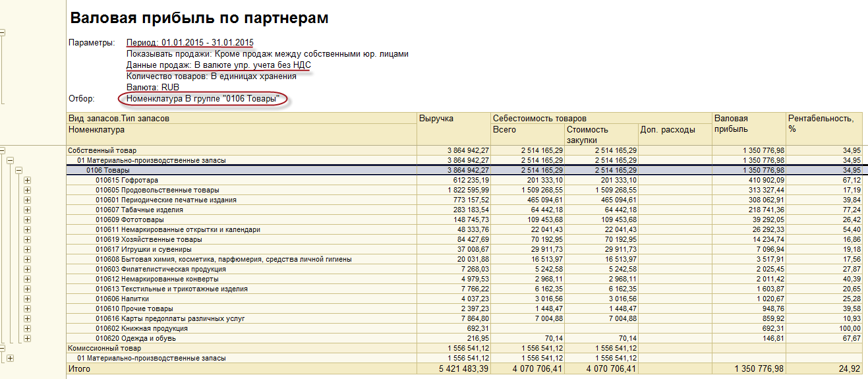Select the 010615 Гофротара row name
This screenshot has width=868, height=379.
coord(127,180)
